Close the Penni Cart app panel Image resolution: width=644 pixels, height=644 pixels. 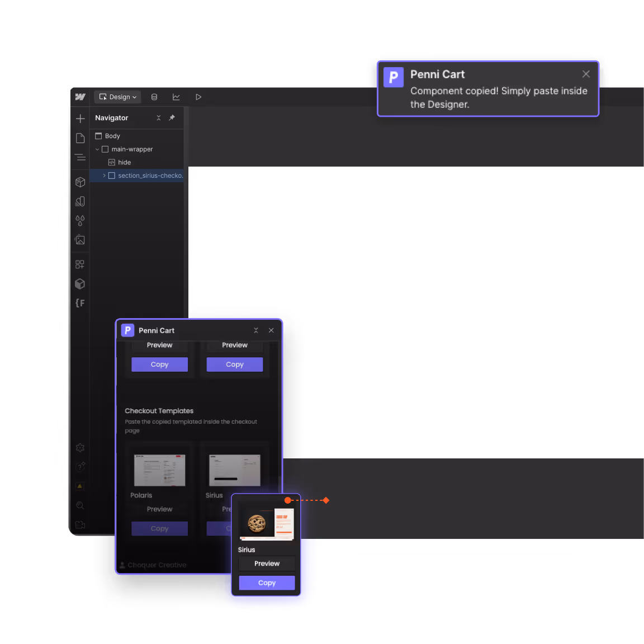click(271, 330)
